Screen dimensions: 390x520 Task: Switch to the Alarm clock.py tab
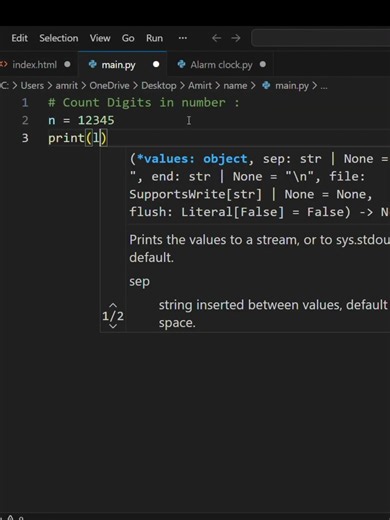(x=220, y=64)
